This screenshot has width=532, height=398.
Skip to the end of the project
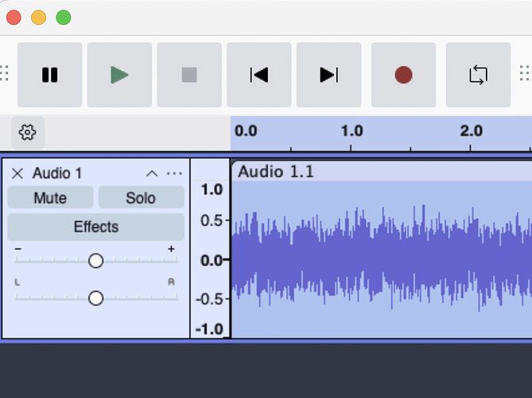click(x=328, y=75)
